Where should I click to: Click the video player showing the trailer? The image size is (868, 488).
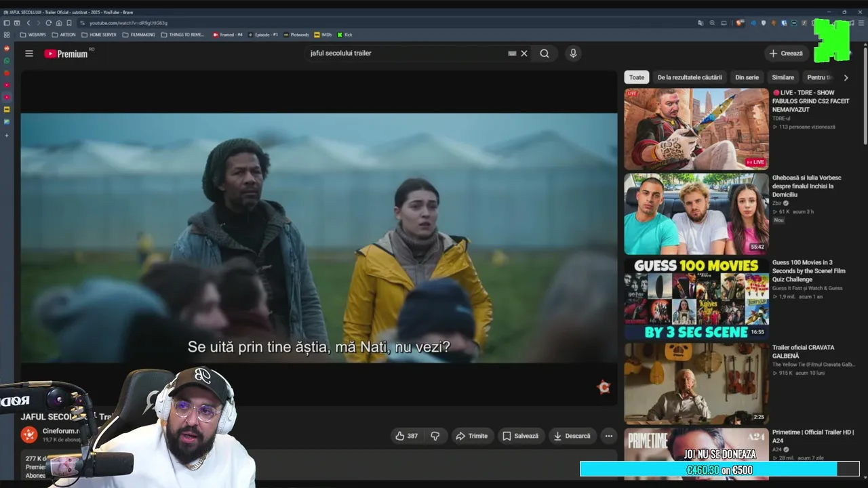319,237
